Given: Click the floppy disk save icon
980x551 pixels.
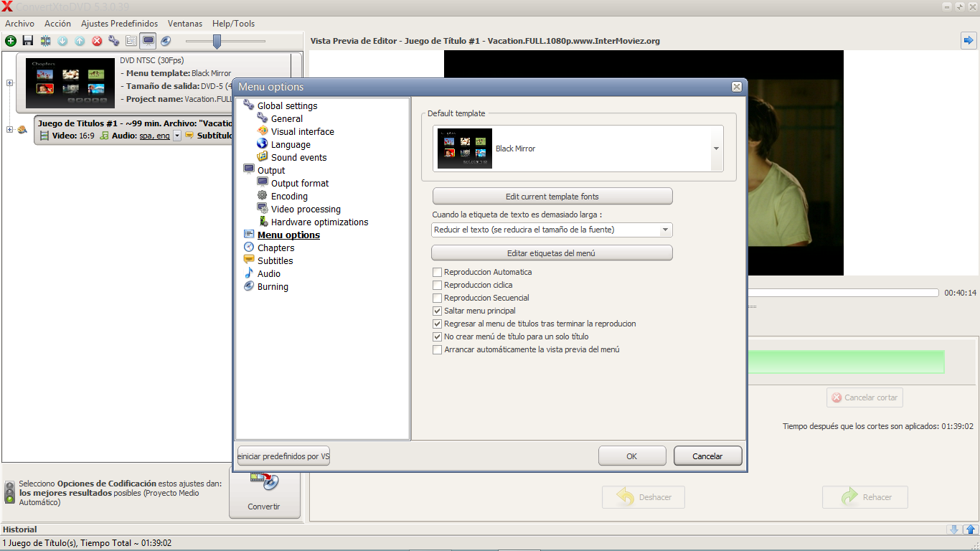Looking at the screenshot, I should (28, 41).
